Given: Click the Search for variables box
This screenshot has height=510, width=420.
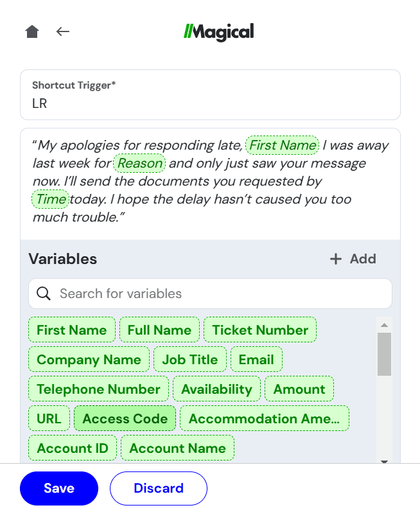Looking at the screenshot, I should 218,294.
